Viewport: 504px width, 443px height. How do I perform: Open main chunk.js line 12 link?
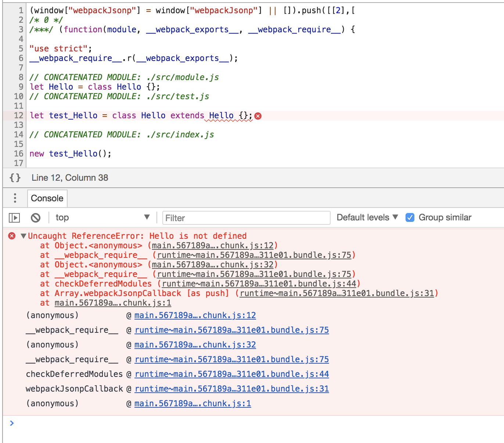click(x=195, y=315)
